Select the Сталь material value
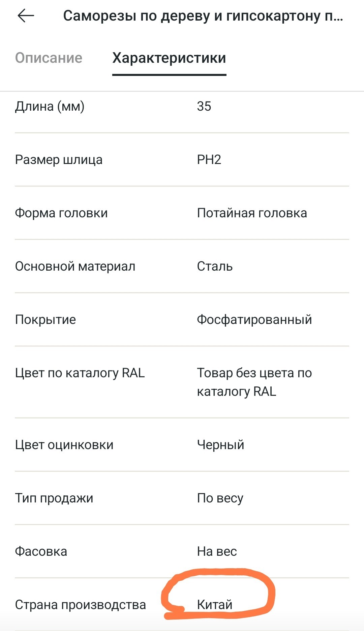Screen dimensions: 364x631 pyautogui.click(x=215, y=267)
